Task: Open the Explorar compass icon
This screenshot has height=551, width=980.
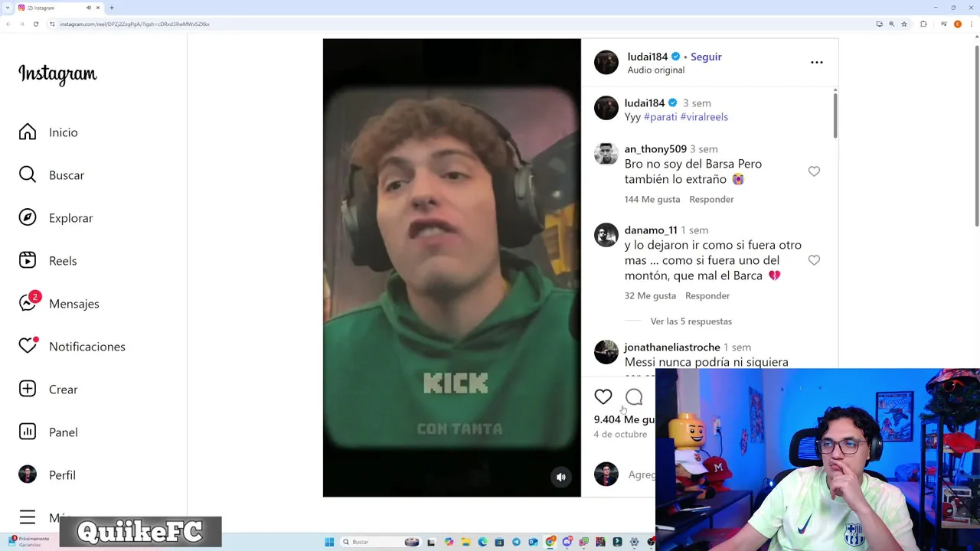Action: [28, 218]
